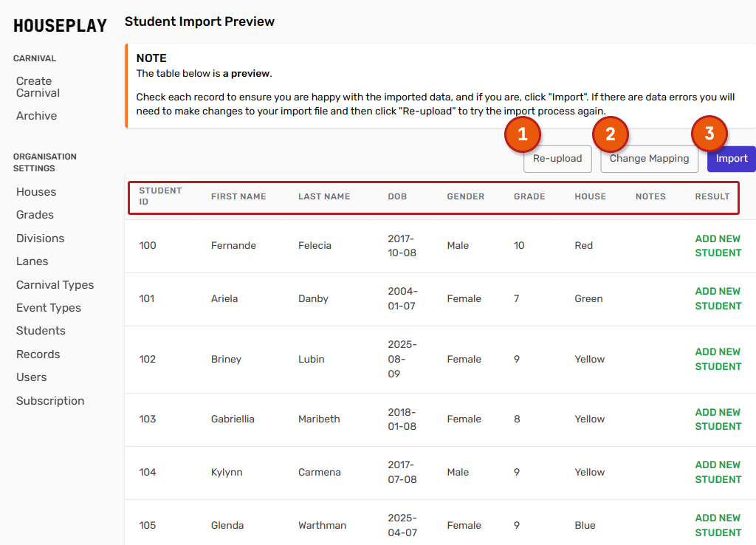This screenshot has height=545, width=756.
Task: Open Carnival Types settings
Action: (55, 285)
